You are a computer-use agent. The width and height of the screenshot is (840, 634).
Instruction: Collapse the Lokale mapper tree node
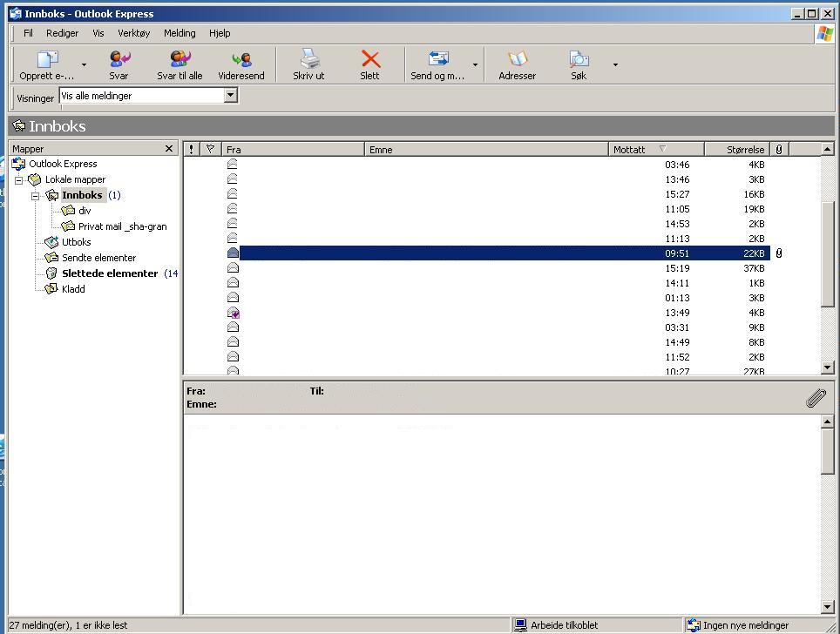click(x=19, y=180)
